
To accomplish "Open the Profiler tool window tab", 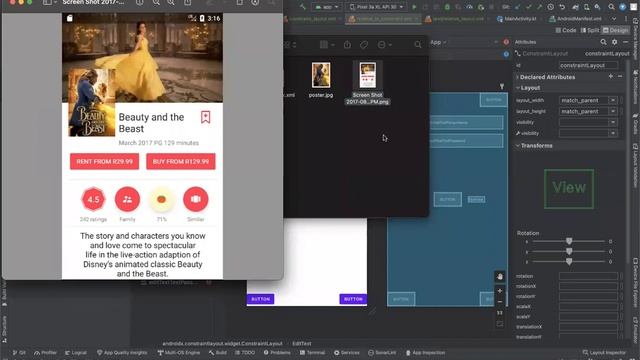I will pos(45,353).
